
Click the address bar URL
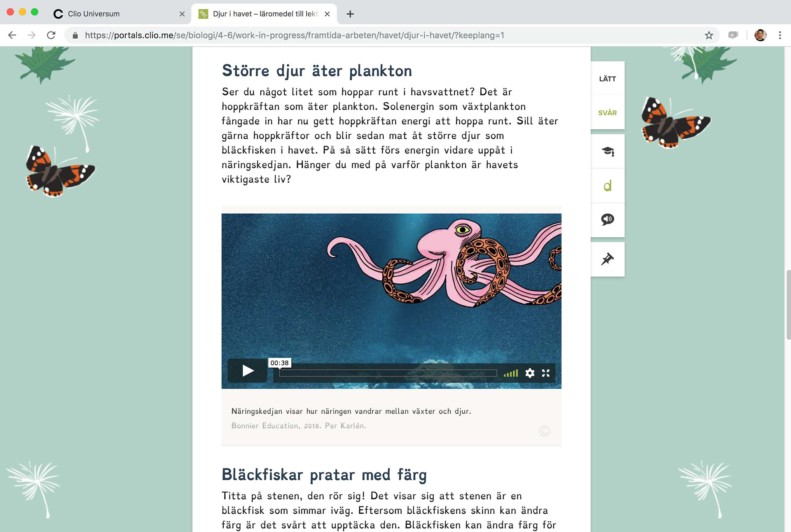pyautogui.click(x=294, y=35)
